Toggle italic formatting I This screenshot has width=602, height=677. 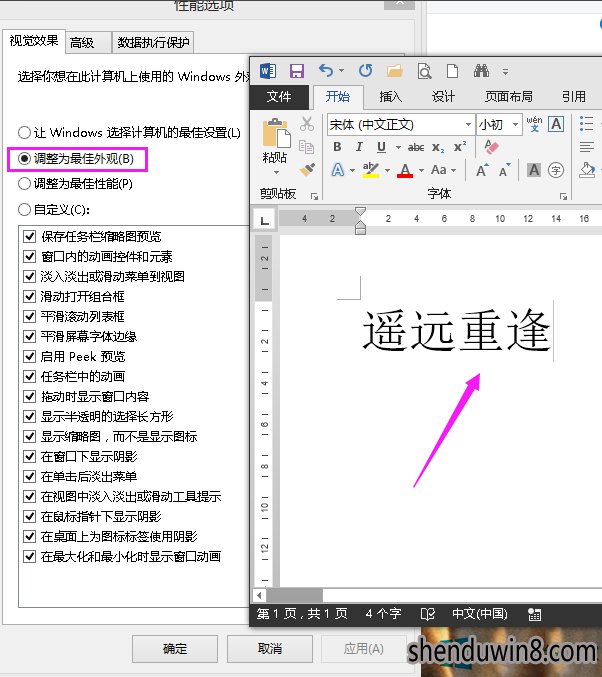point(359,147)
